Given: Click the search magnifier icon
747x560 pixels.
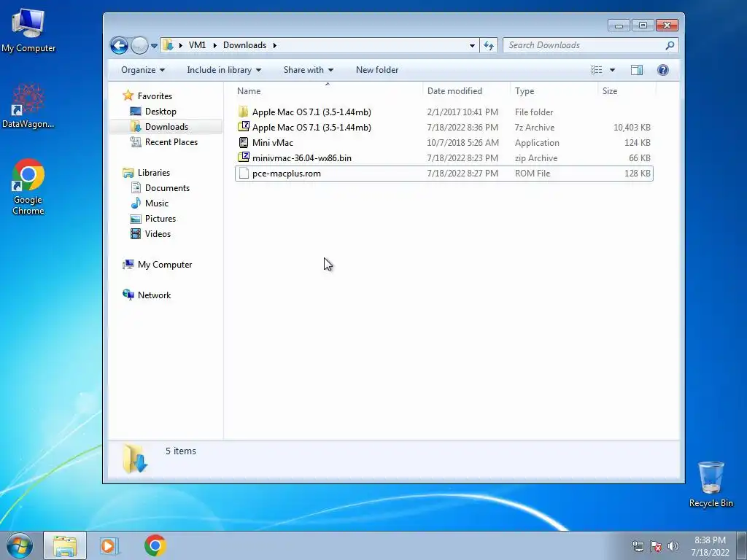Looking at the screenshot, I should [x=670, y=45].
